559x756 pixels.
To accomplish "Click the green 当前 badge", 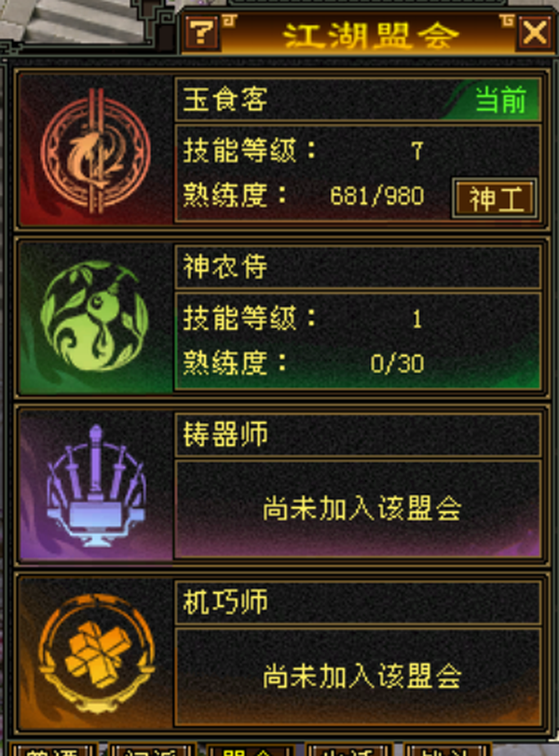I will pos(500,100).
